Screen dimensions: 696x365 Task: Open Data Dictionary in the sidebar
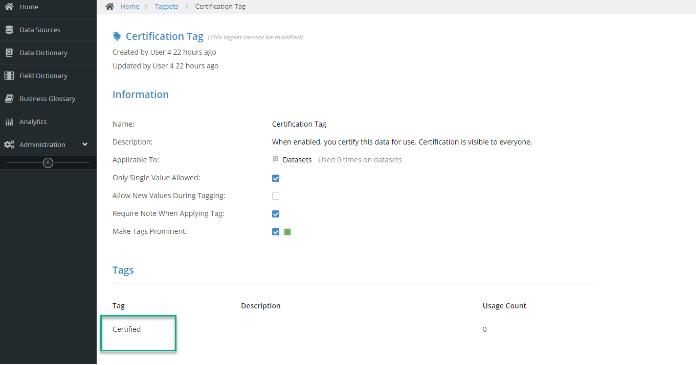48,52
